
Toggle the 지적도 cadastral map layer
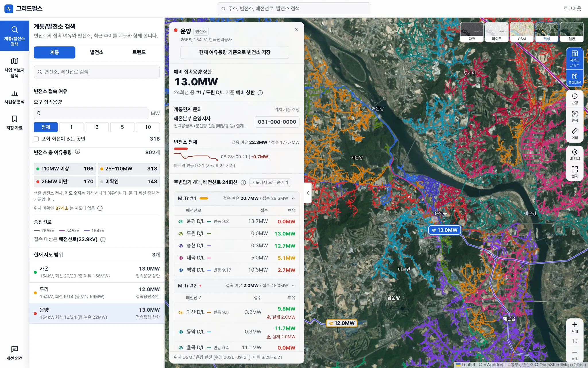pos(575,59)
